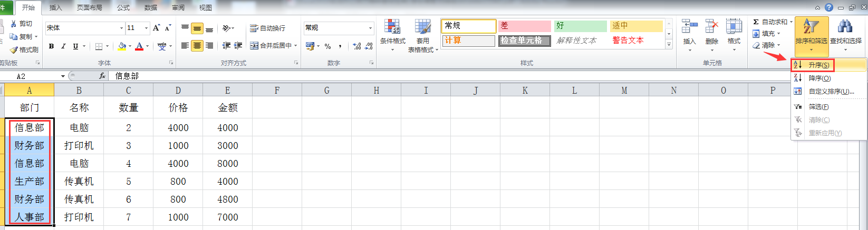Choose the 好 (Good) cell style
The image size is (868, 230).
click(580, 26)
